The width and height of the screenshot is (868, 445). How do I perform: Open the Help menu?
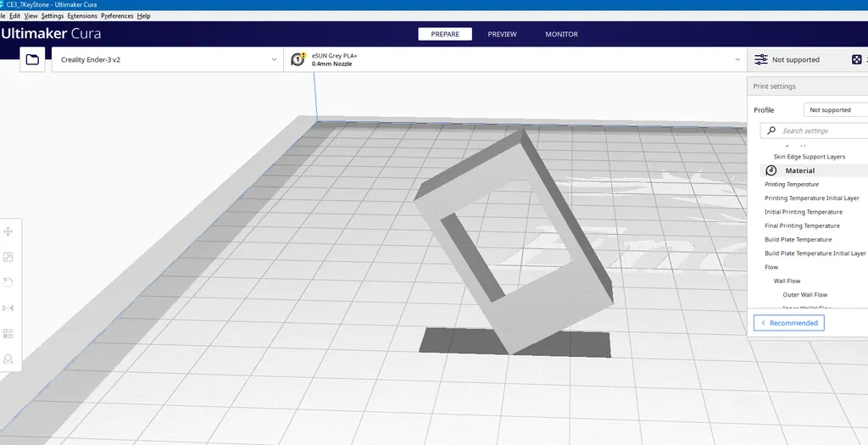click(x=143, y=16)
